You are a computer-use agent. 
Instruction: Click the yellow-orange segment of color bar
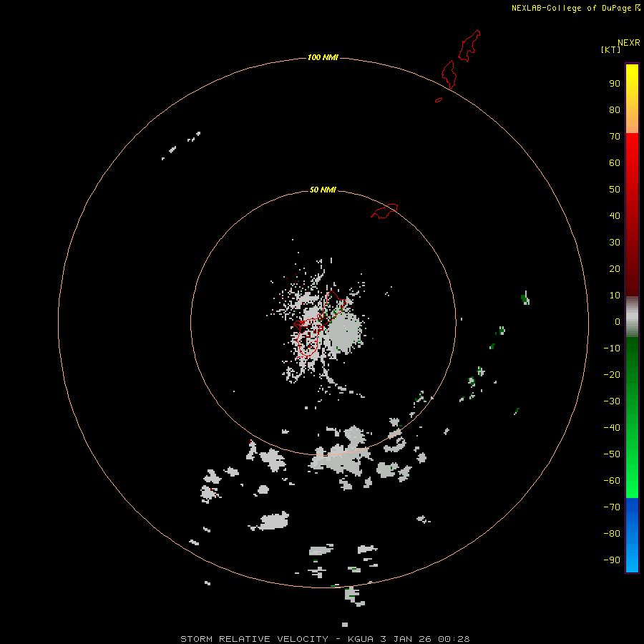click(x=632, y=99)
